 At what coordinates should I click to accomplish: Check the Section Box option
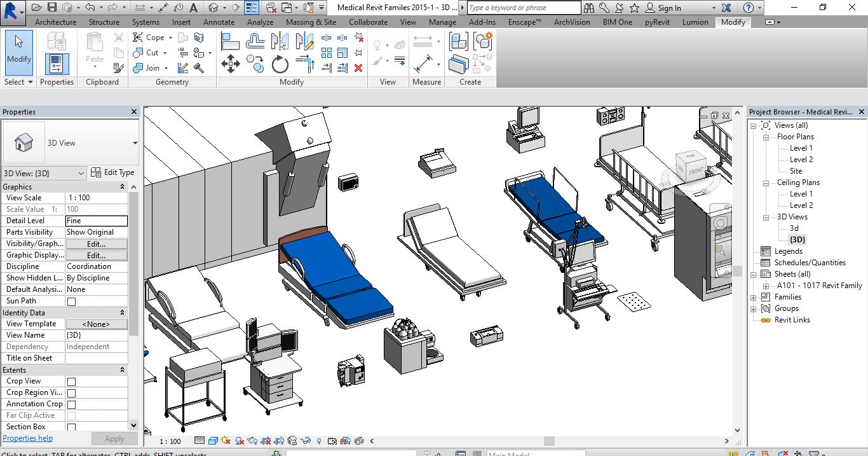[x=71, y=427]
